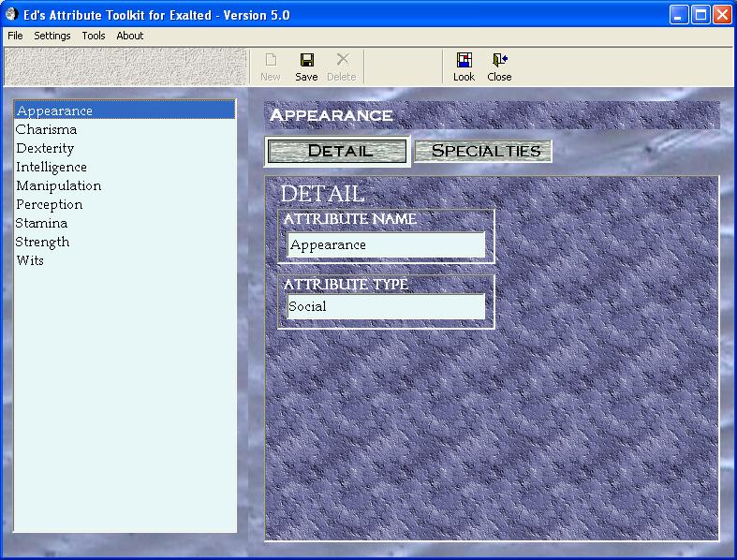This screenshot has width=737, height=560.
Task: Open the File menu
Action: coord(15,36)
